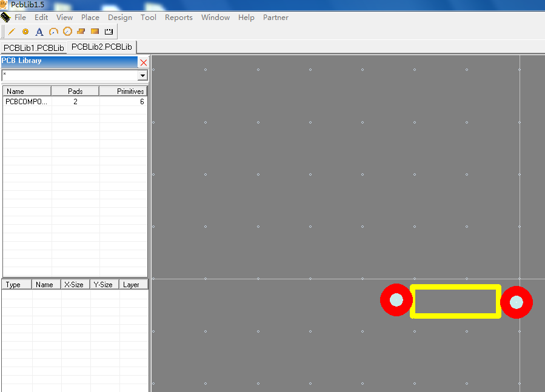The width and height of the screenshot is (545, 392).
Task: Select the Place Arc tool
Action: pos(53,32)
